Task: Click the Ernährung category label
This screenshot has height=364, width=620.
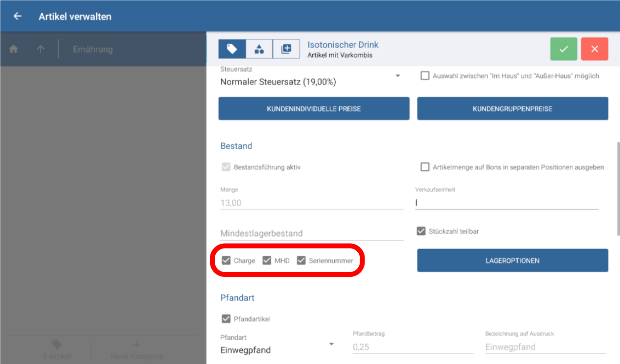Action: click(93, 49)
